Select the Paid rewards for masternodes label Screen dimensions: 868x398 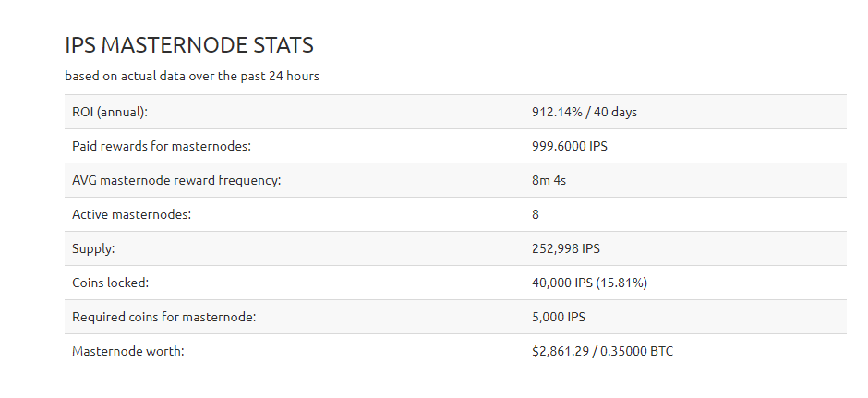pyautogui.click(x=162, y=146)
